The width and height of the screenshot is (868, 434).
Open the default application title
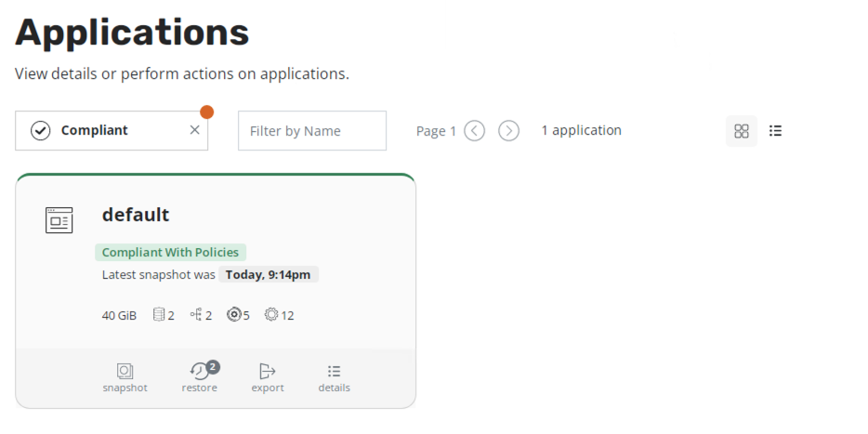coord(136,215)
